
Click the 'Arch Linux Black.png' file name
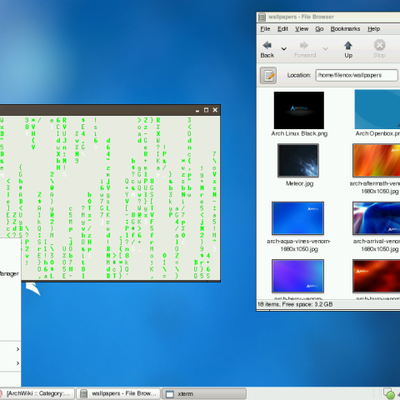[x=299, y=134]
